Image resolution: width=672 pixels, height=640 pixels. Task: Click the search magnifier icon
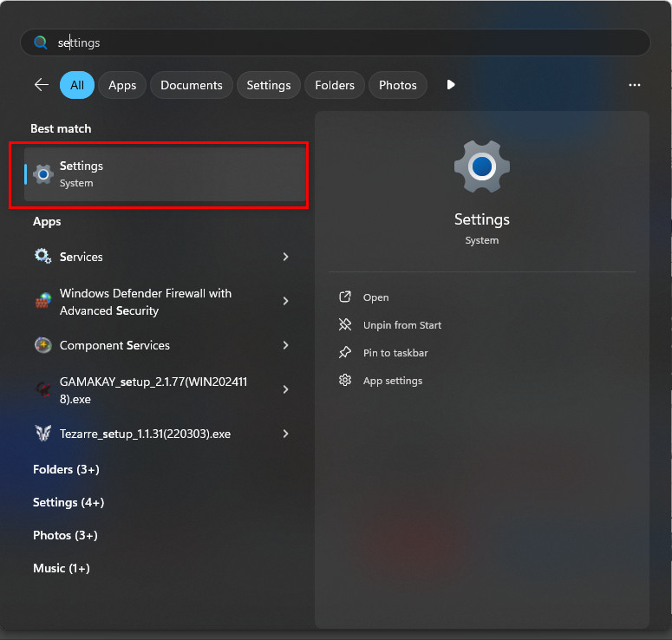[x=40, y=42]
